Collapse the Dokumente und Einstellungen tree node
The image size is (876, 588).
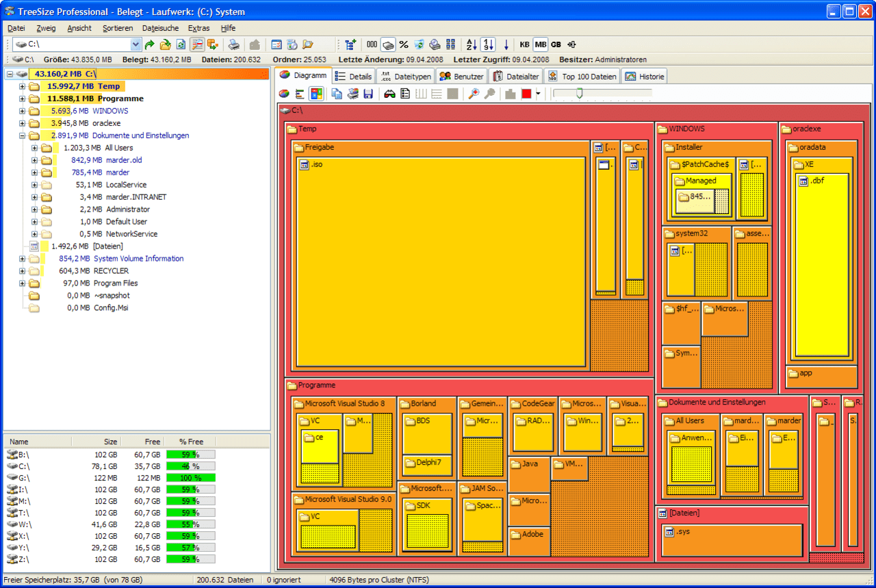[x=23, y=136]
